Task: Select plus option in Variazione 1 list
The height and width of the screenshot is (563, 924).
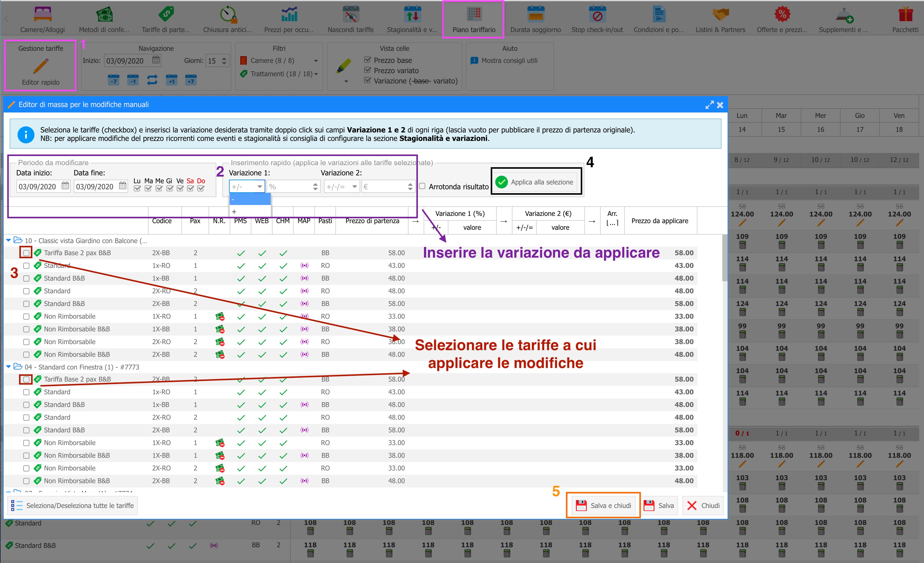Action: [x=250, y=211]
